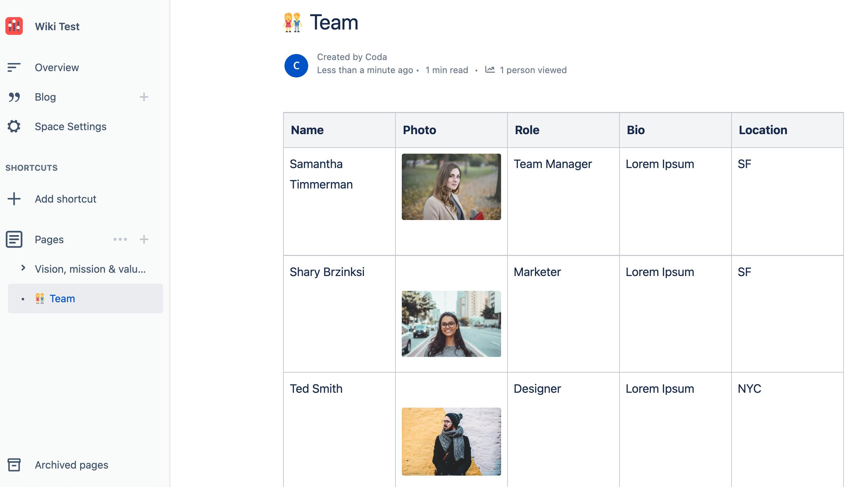Open Archived pages
The height and width of the screenshot is (487, 868).
71,465
